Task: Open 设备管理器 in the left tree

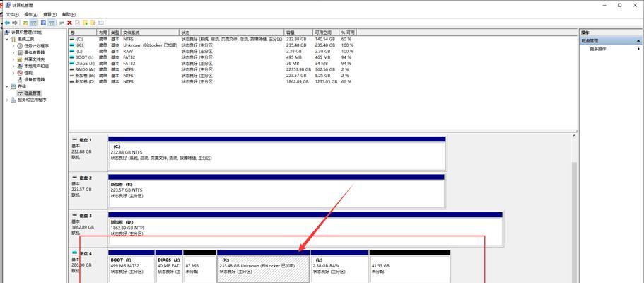Action: pos(34,79)
